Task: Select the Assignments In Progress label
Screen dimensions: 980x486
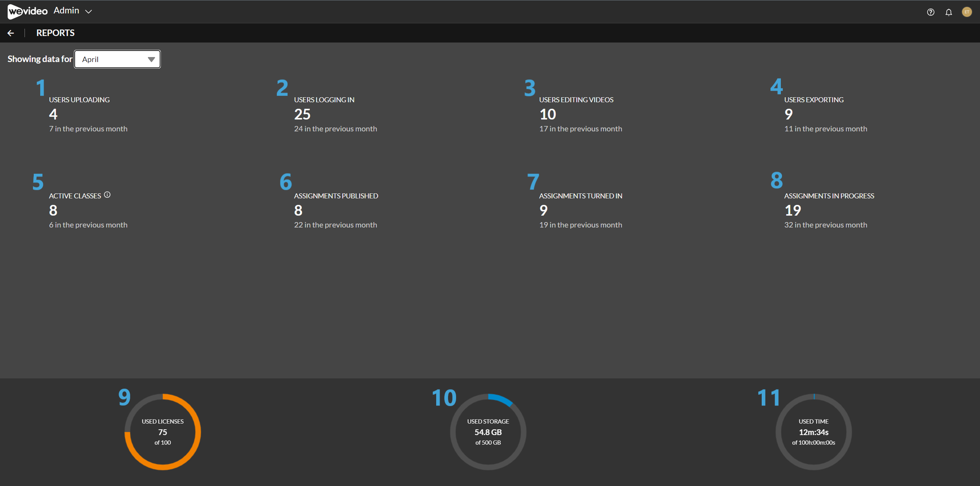Action: pyautogui.click(x=829, y=196)
